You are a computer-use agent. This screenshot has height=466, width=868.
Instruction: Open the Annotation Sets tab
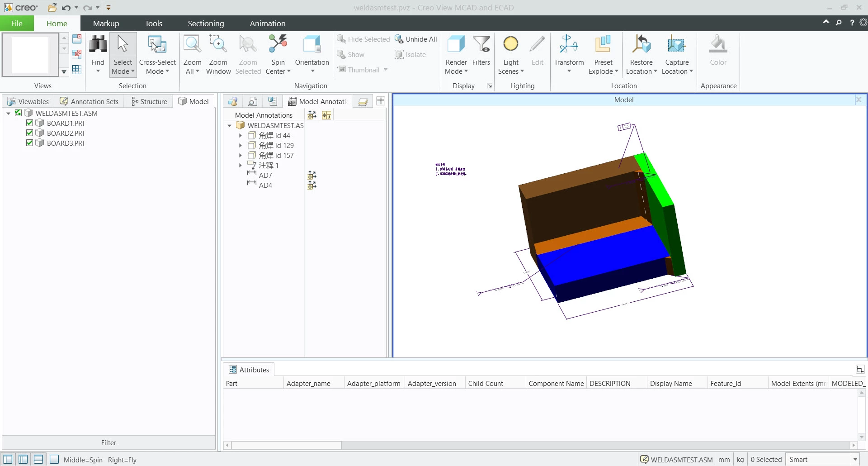[90, 101]
